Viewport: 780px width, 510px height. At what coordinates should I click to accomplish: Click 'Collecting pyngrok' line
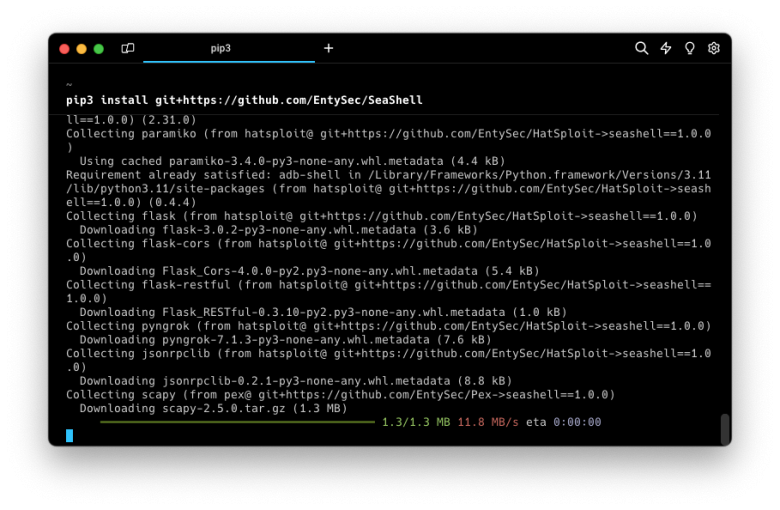point(389,326)
